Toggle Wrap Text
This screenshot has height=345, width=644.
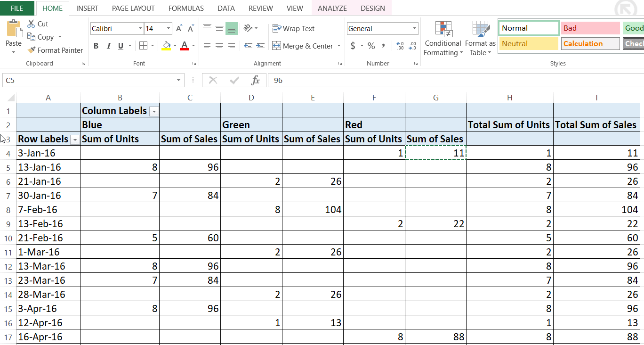click(293, 28)
